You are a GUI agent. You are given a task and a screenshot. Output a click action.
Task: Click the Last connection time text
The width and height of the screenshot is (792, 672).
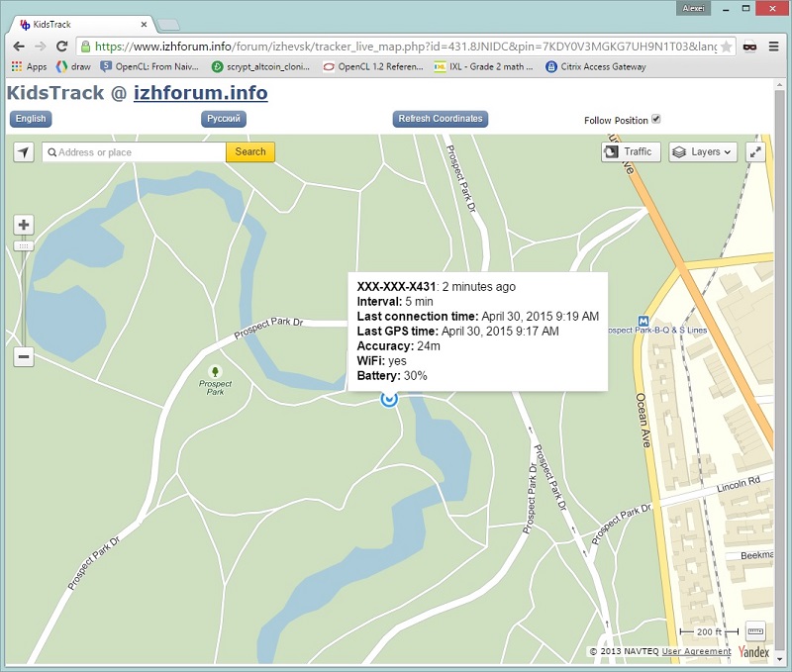tap(478, 317)
